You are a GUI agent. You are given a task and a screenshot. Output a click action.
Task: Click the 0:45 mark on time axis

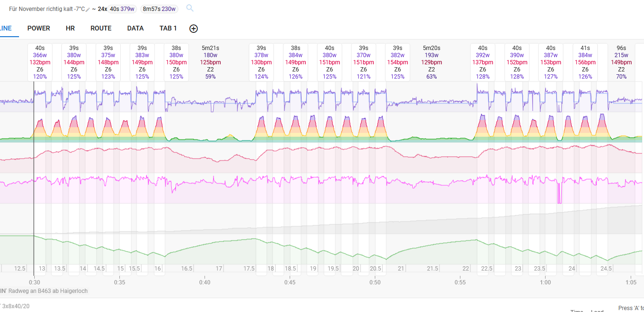point(290,282)
